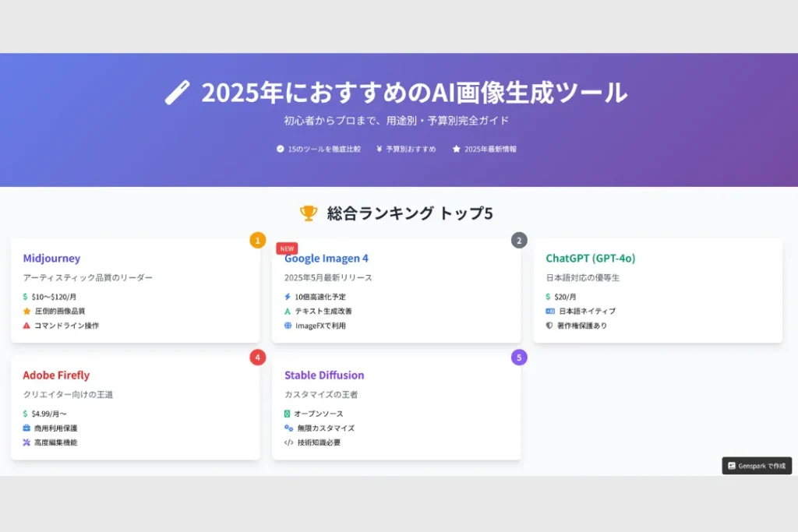
Task: Click the Gensparkで作成 button
Action: click(757, 466)
